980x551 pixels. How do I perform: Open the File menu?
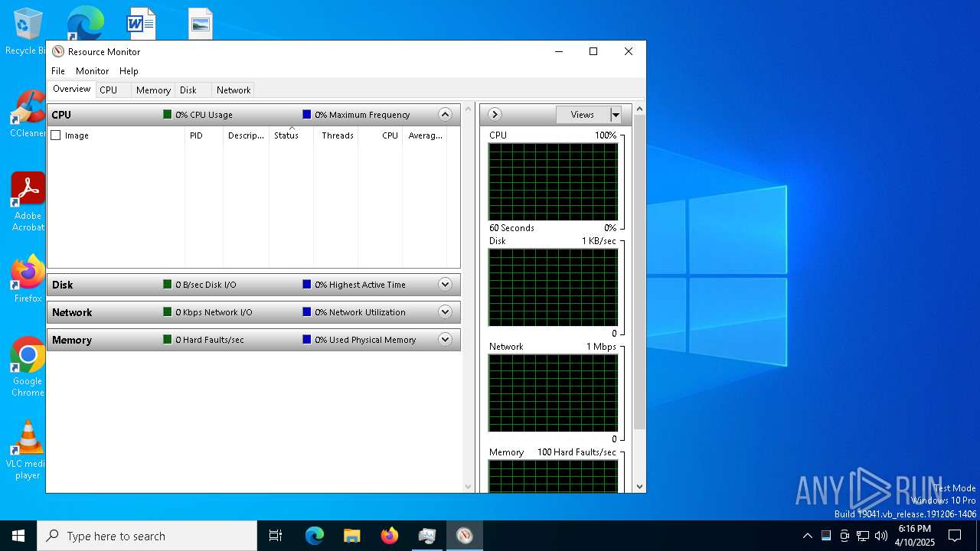[x=58, y=71]
